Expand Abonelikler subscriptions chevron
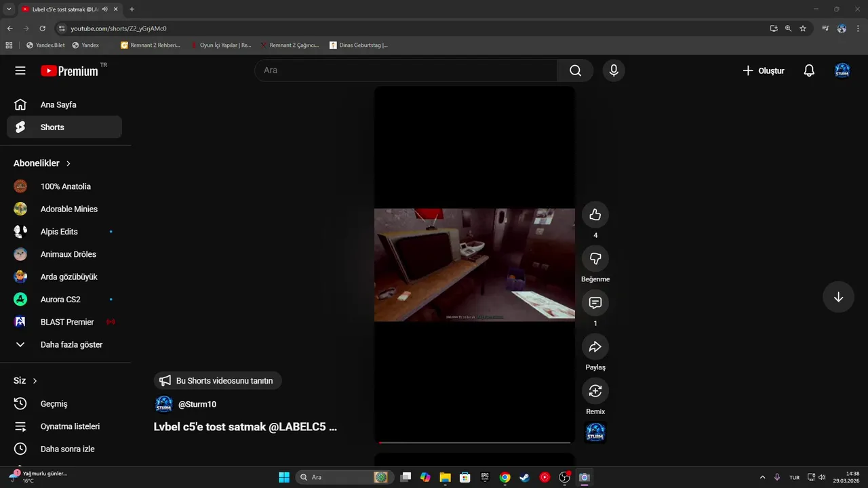 [x=68, y=163]
